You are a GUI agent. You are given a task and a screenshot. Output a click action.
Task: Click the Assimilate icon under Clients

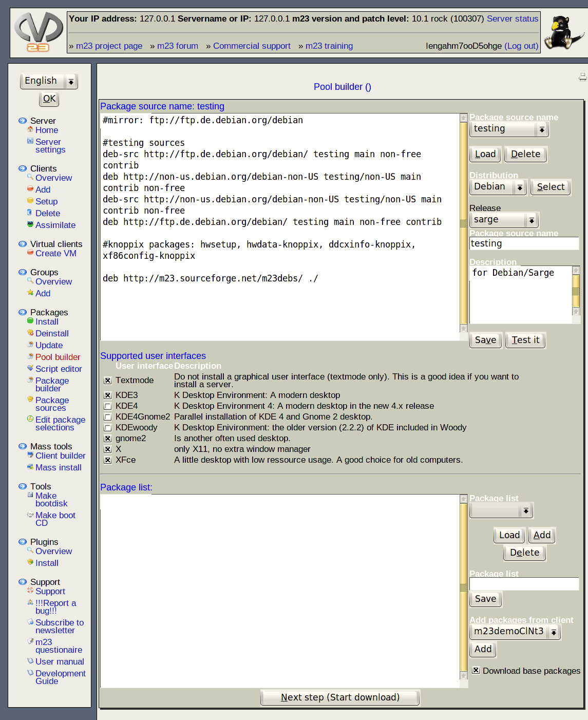pos(30,224)
